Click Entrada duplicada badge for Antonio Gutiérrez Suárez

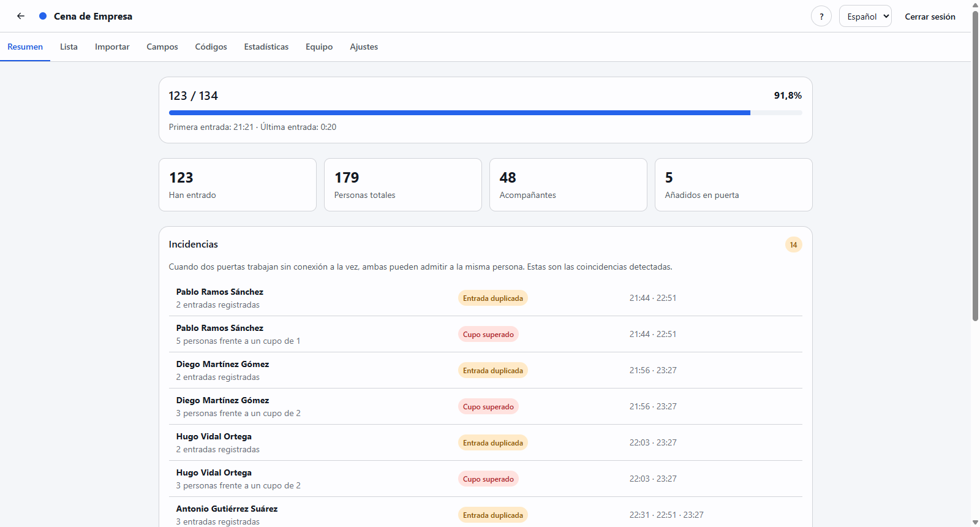coord(493,515)
